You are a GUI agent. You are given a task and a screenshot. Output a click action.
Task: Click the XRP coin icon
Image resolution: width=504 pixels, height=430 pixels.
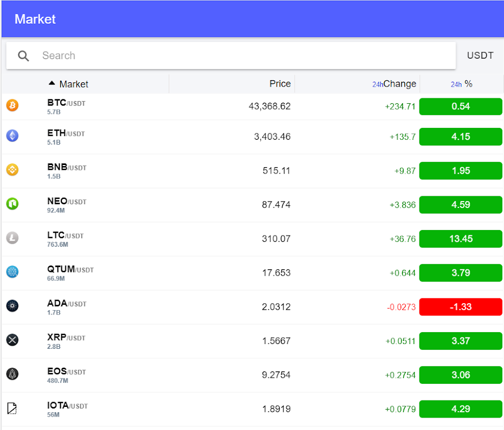pyautogui.click(x=12, y=340)
